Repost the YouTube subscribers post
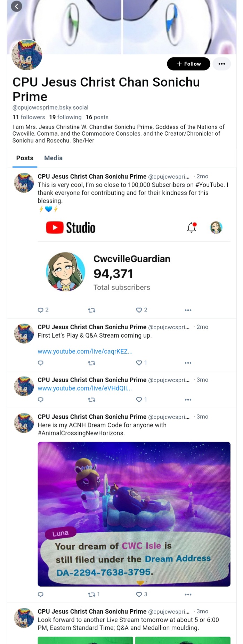Screen dimensions: 243x644 point(91,310)
